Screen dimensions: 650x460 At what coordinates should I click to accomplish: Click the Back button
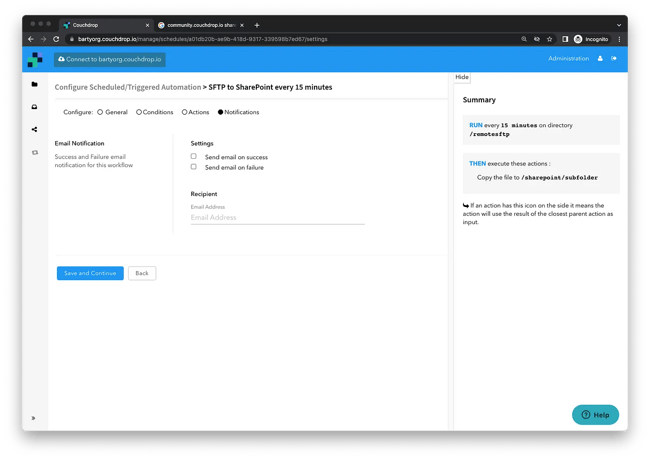[142, 273]
